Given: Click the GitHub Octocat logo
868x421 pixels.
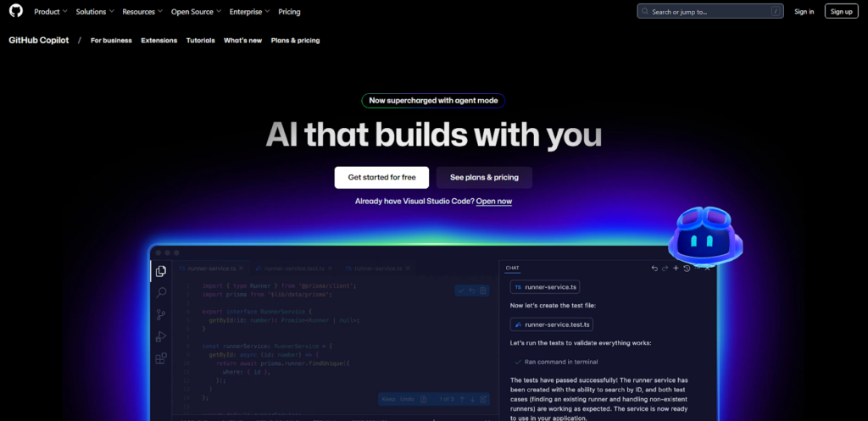Looking at the screenshot, I should [16, 10].
